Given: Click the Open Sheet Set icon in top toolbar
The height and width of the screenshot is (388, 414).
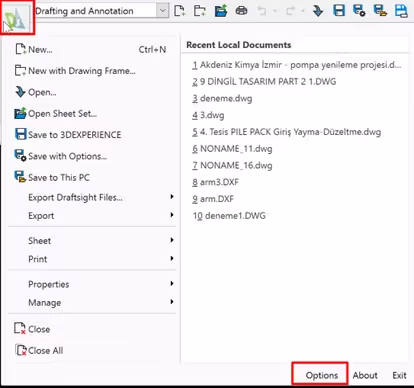Looking at the screenshot, I should 221,11.
